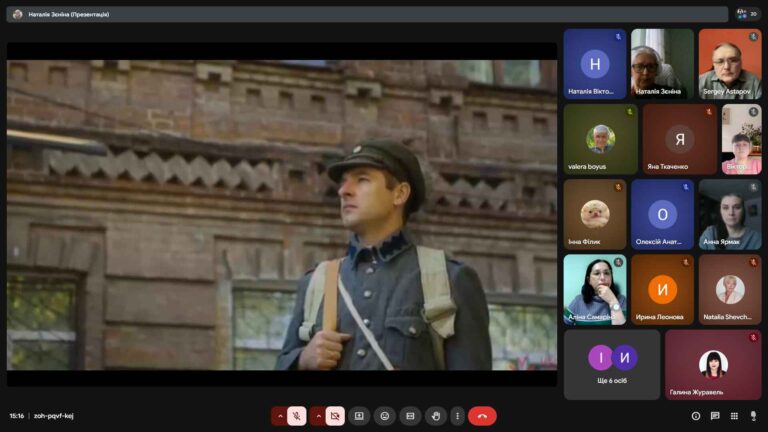Select the Наталія Вікто... participant tile
The image size is (768, 432).
coord(595,64)
